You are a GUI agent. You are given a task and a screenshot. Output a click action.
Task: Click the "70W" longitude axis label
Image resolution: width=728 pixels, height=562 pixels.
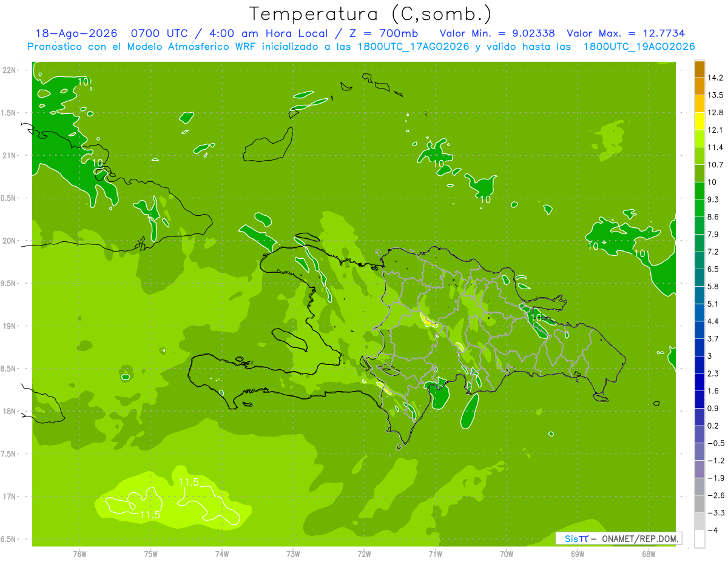pos(507,555)
